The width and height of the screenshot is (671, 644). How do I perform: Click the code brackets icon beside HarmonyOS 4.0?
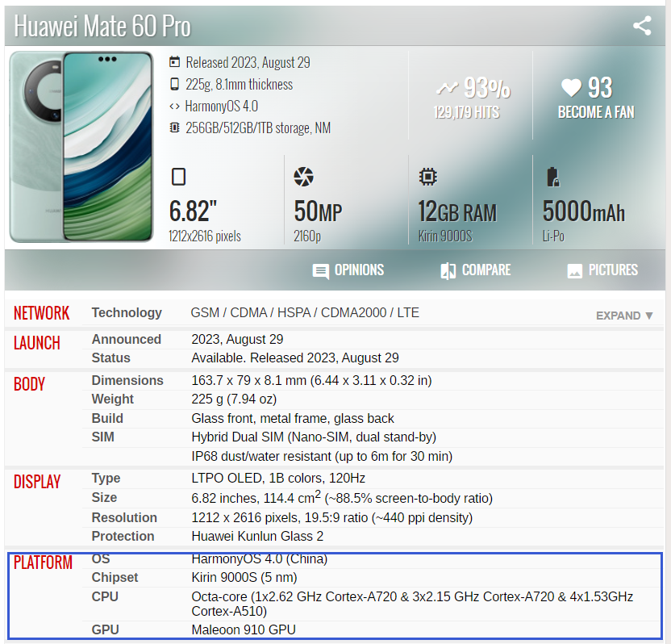[x=174, y=107]
